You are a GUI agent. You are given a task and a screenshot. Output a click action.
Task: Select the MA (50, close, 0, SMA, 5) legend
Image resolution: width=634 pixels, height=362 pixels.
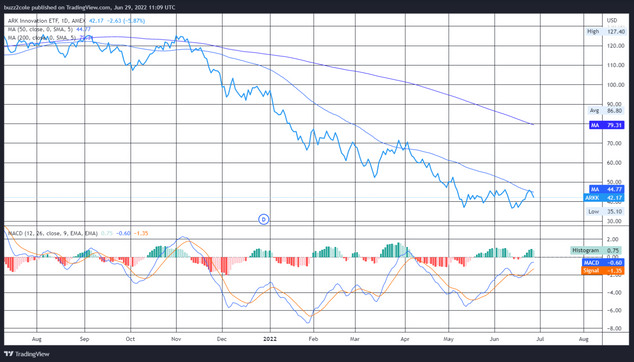pyautogui.click(x=41, y=29)
